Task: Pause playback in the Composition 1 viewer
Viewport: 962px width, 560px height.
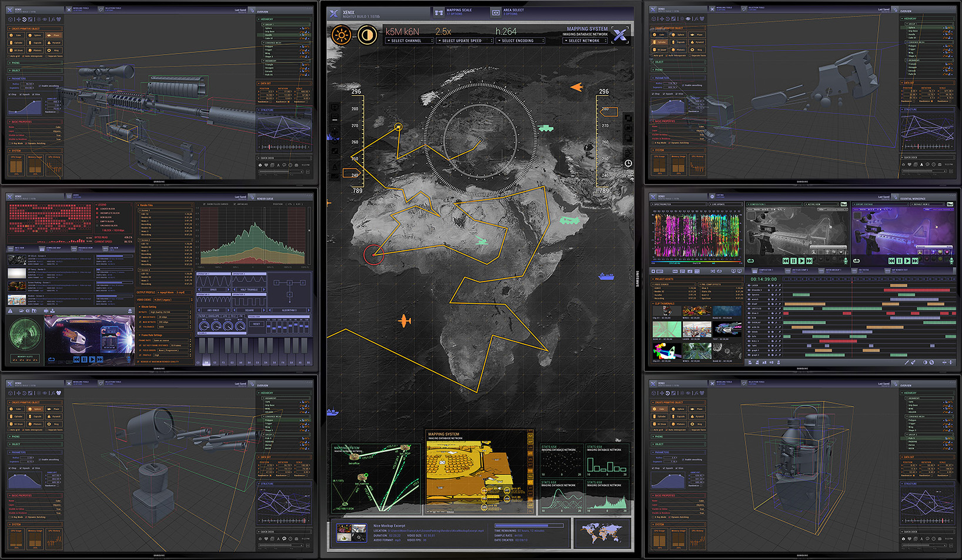Action: (x=793, y=260)
